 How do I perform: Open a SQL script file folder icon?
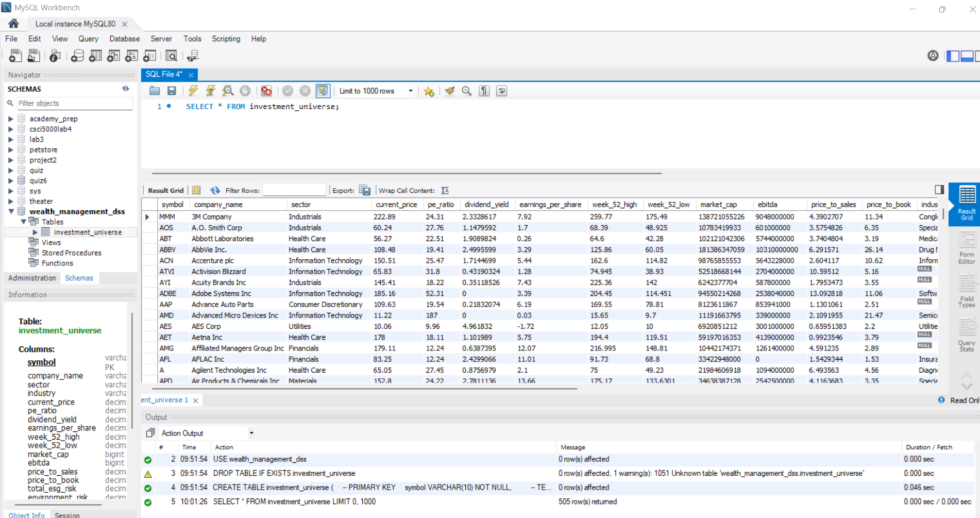[x=155, y=91]
